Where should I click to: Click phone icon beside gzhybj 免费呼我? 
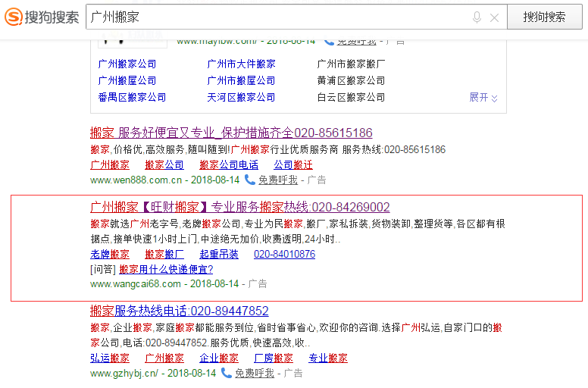(x=226, y=373)
